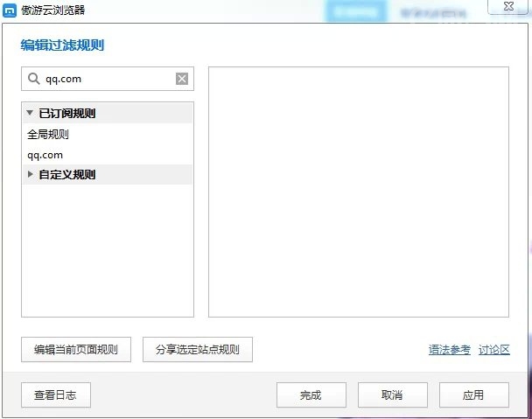
Task: Open the 语法参考 link
Action: click(x=449, y=350)
